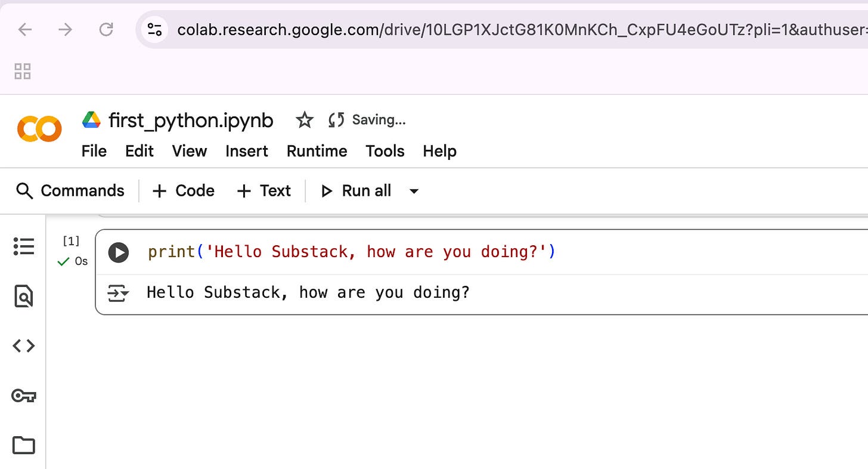This screenshot has width=868, height=469.
Task: Click the [1] execution count label
Action: click(x=71, y=241)
